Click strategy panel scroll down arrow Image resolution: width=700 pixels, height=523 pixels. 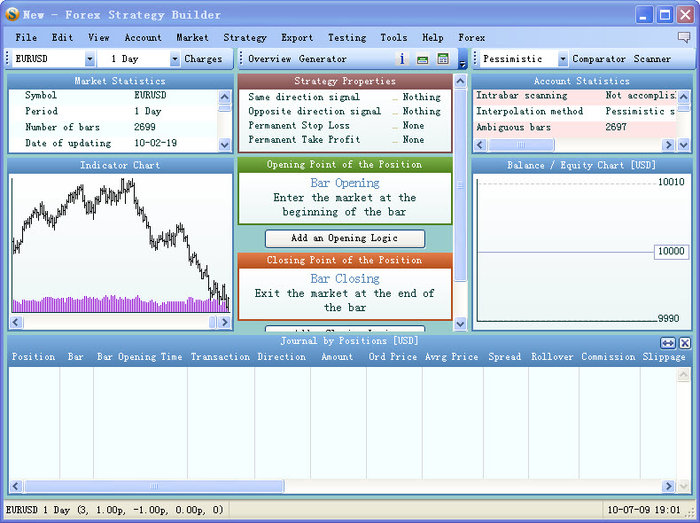460,324
